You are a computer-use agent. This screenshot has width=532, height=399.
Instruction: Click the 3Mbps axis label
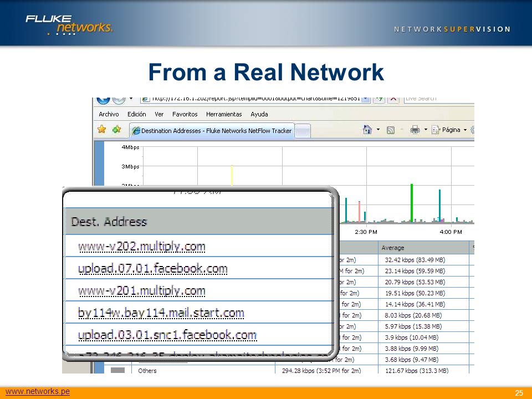coord(130,167)
